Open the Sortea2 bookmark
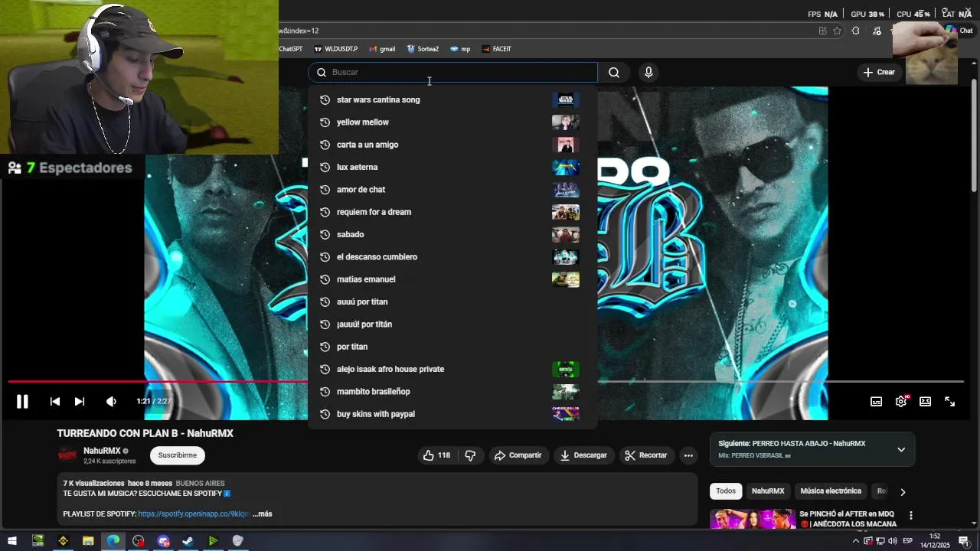 coord(423,49)
